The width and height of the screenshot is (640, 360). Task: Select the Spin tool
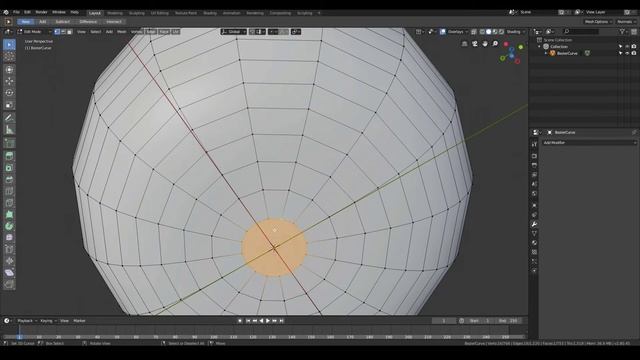(9, 226)
